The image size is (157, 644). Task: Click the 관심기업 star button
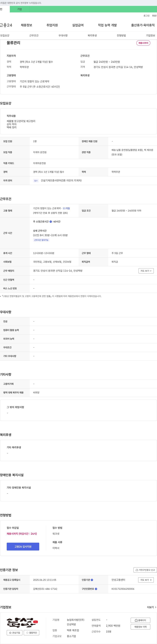[15, 633]
